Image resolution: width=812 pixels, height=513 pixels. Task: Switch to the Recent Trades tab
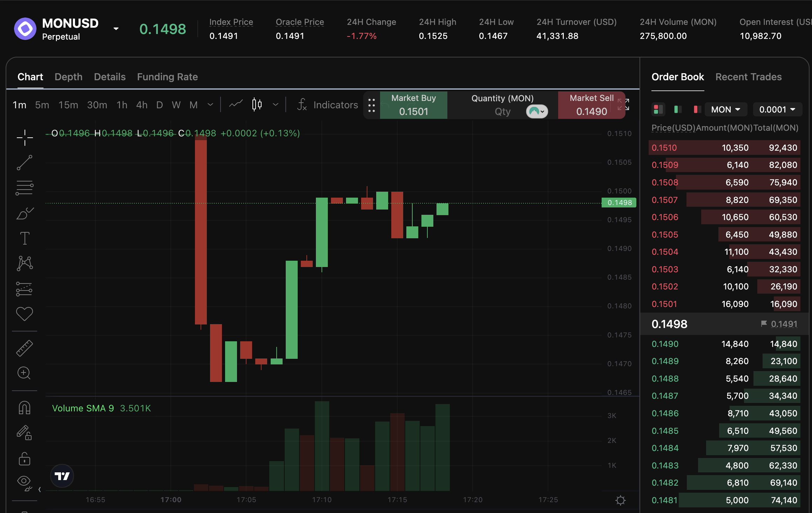(x=748, y=77)
